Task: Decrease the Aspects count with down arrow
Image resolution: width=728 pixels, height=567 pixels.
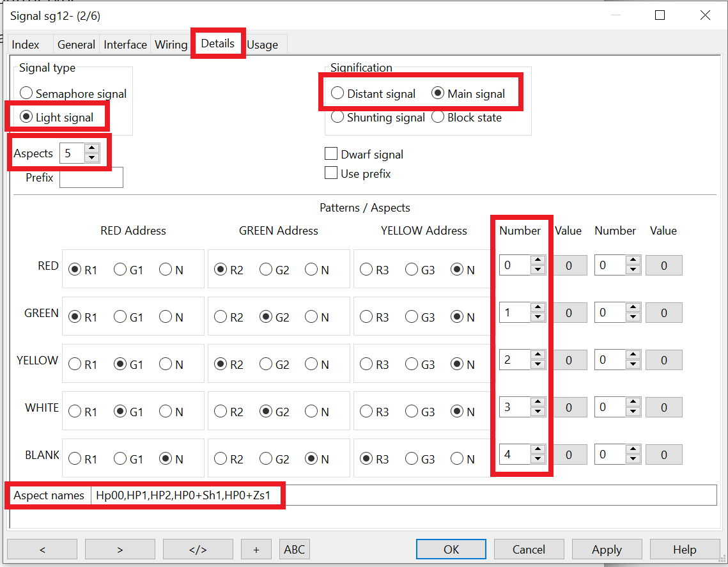Action: (x=92, y=157)
